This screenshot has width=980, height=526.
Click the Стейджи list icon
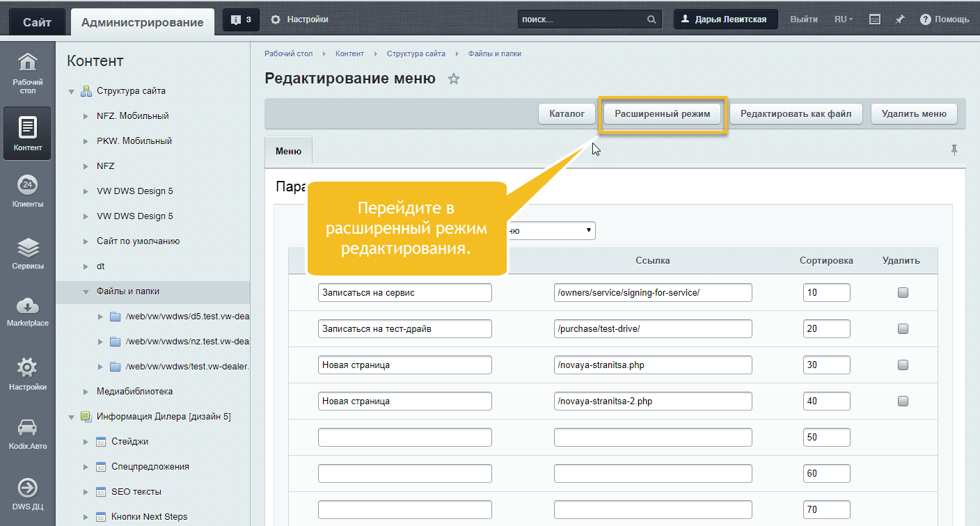(x=101, y=442)
